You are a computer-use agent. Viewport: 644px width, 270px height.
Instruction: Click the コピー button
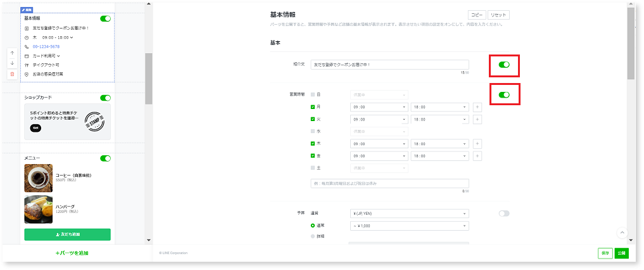click(476, 15)
